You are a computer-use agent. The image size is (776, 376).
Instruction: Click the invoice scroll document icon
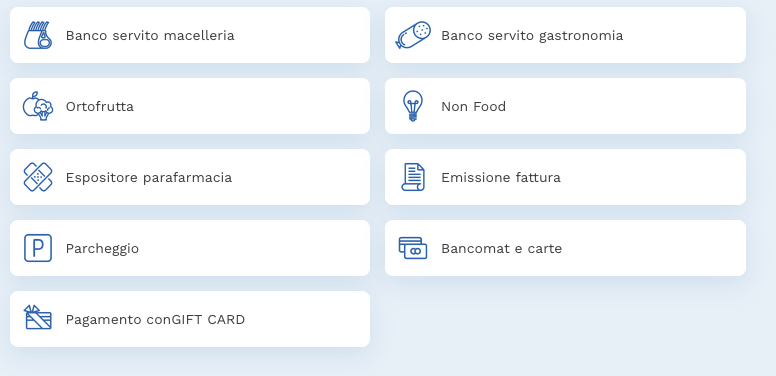(413, 177)
